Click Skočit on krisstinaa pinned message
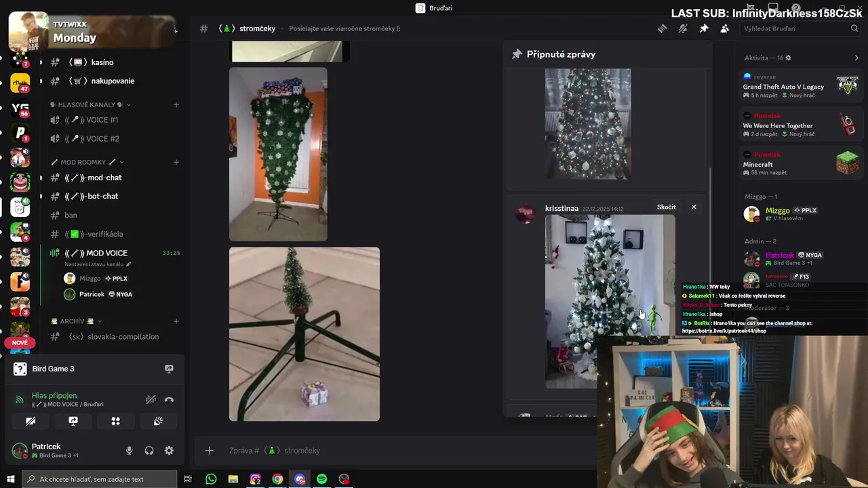 [666, 207]
